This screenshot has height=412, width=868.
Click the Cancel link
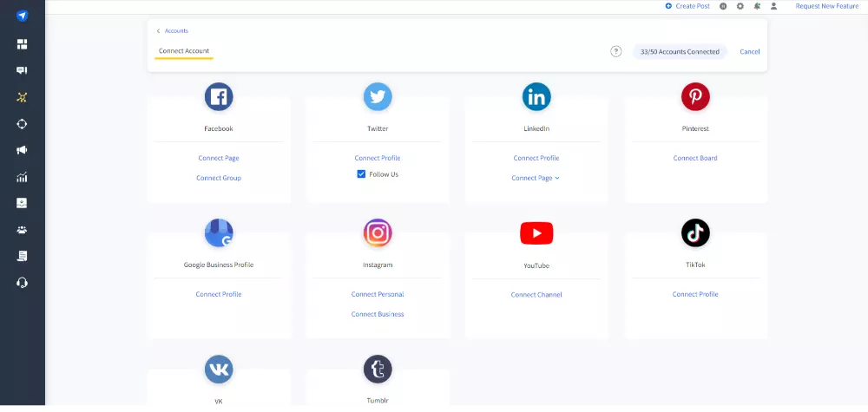click(x=750, y=51)
